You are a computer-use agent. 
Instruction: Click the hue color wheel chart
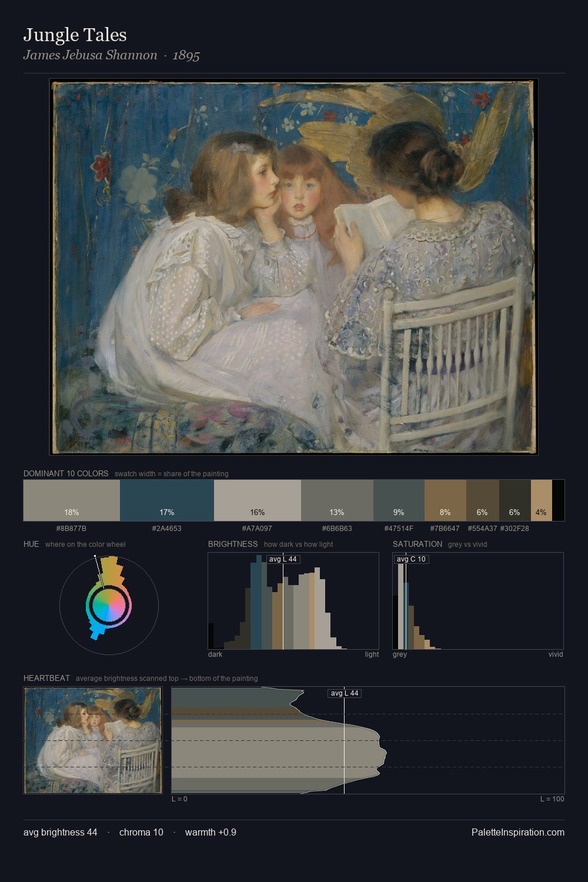tap(109, 604)
